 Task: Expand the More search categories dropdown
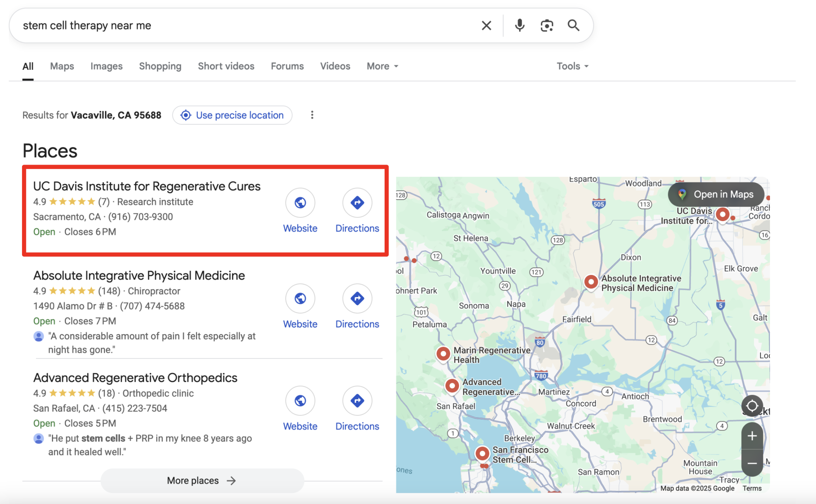382,66
